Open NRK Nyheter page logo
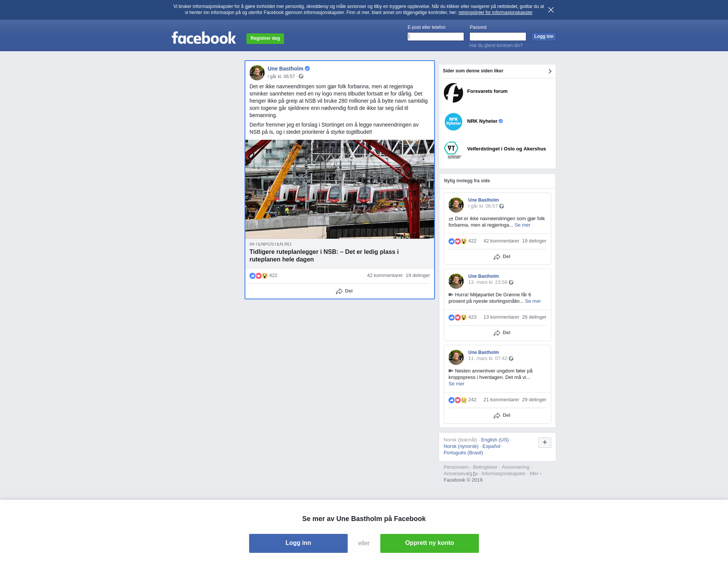 [453, 122]
